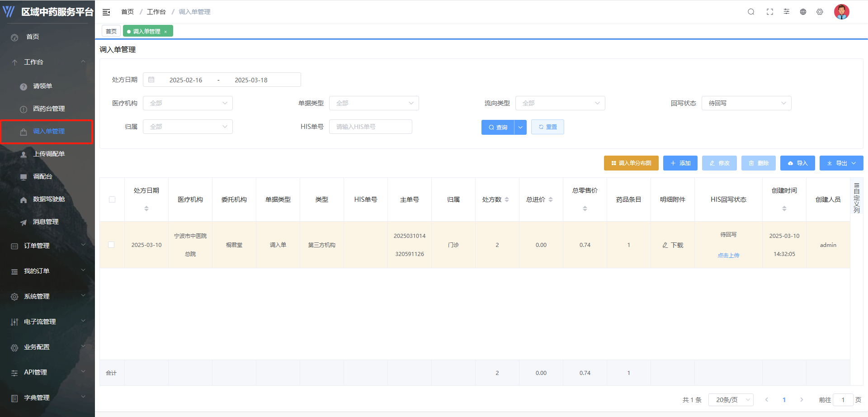Click calendar icon in 处方日期 field
868x417 pixels.
[x=151, y=80]
